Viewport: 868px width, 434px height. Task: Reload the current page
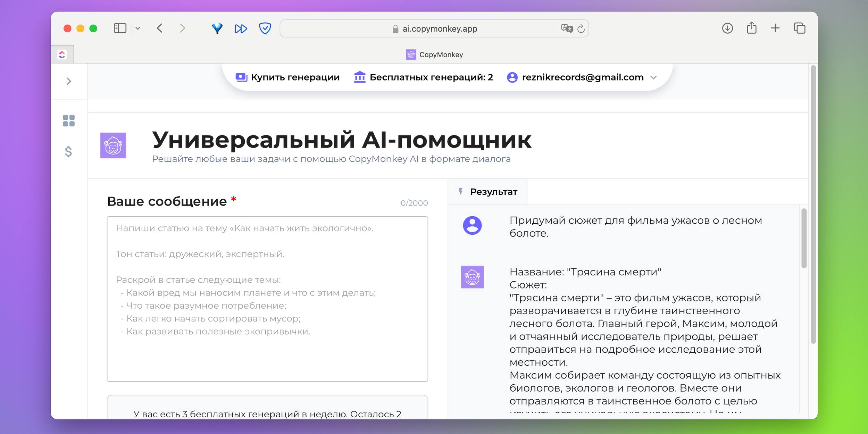(581, 28)
